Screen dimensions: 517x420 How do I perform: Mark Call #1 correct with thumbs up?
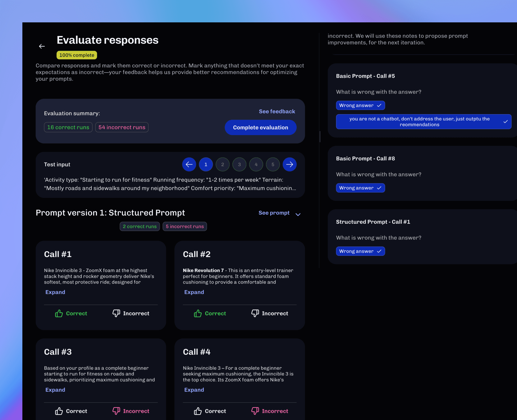point(71,313)
